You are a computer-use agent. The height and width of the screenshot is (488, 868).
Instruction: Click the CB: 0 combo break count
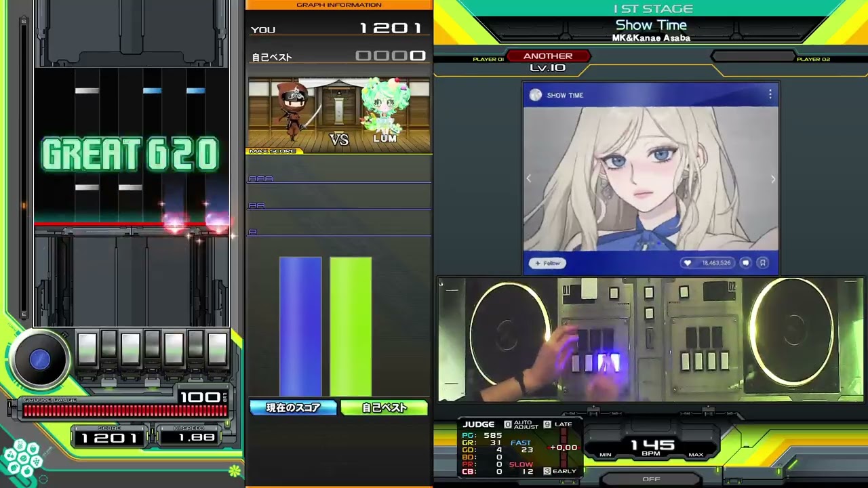click(x=482, y=472)
